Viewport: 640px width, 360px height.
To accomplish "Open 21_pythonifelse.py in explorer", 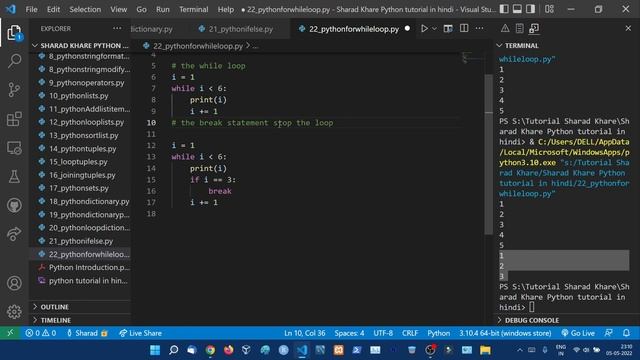I will point(80,241).
